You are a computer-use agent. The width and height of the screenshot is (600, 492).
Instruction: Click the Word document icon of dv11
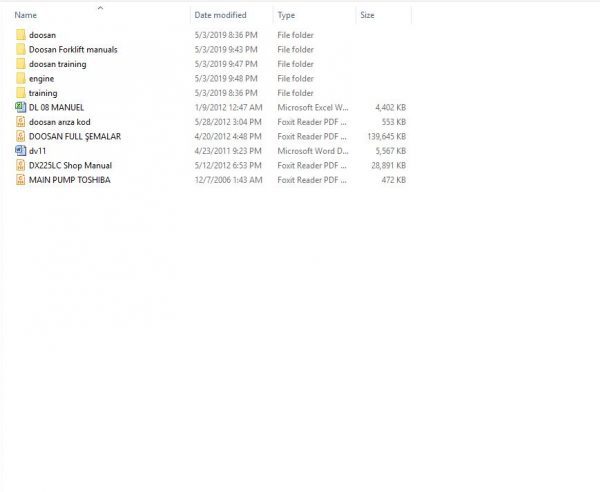21,151
